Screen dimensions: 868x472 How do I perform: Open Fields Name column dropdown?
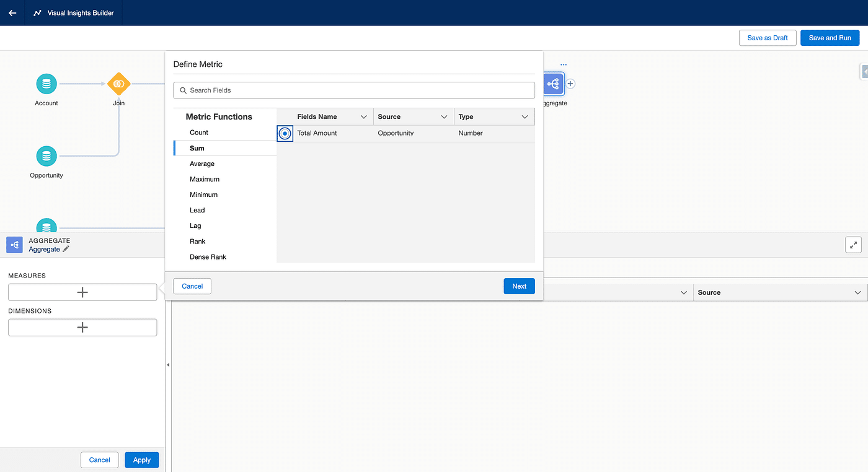(x=364, y=117)
